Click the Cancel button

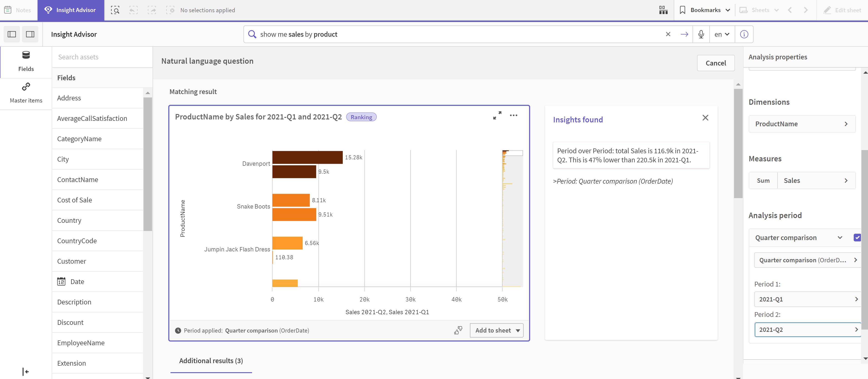(x=716, y=63)
